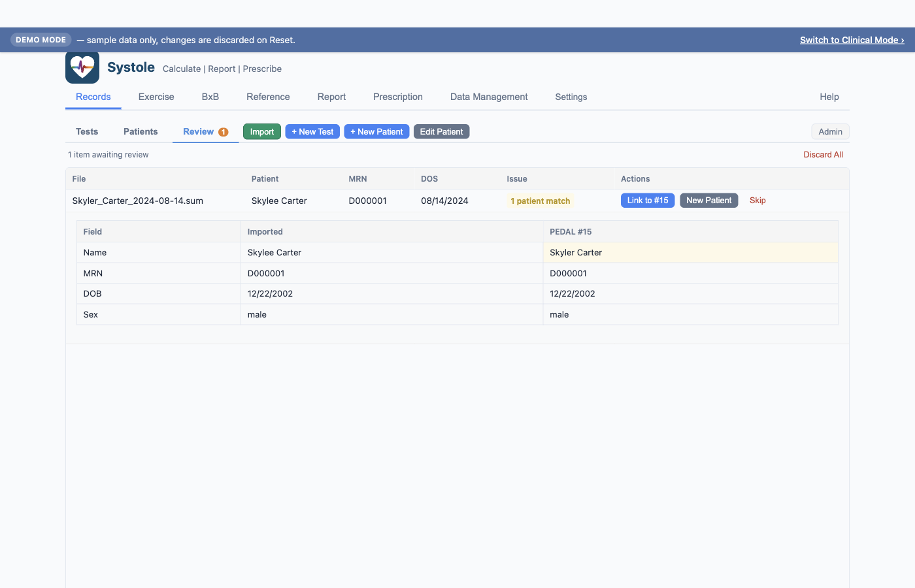The image size is (915, 588).
Task: Open the Records tab
Action: (x=93, y=97)
